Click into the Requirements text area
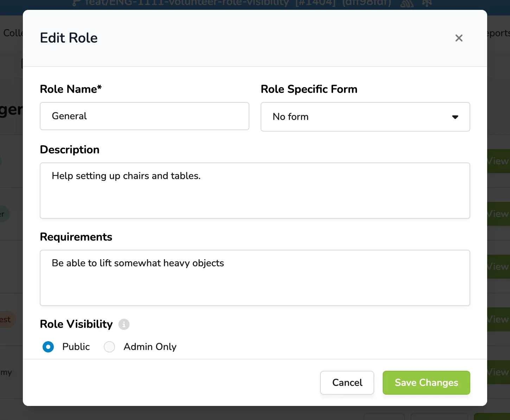The height and width of the screenshot is (420, 510). coord(255,278)
